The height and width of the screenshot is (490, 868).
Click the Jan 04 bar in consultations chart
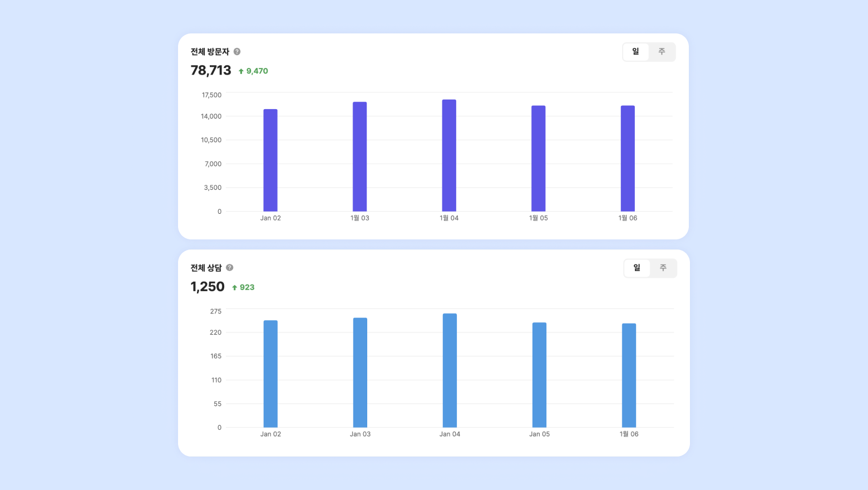coord(450,370)
